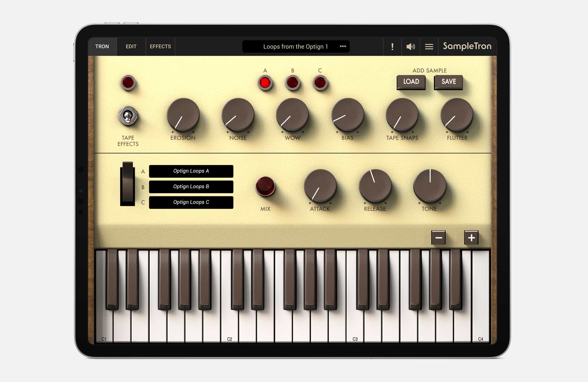Flip the TAPE EFFECTS toggle switch

pos(128,116)
